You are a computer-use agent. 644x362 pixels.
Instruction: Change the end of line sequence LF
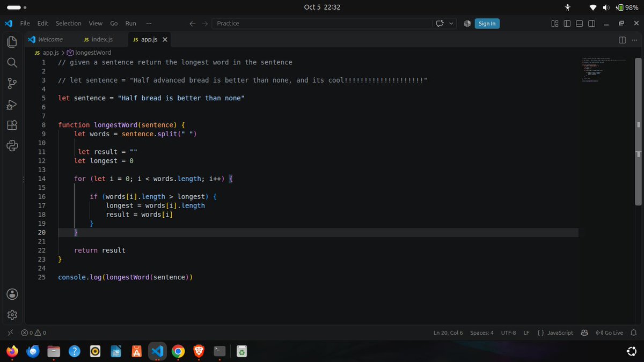[526, 333]
